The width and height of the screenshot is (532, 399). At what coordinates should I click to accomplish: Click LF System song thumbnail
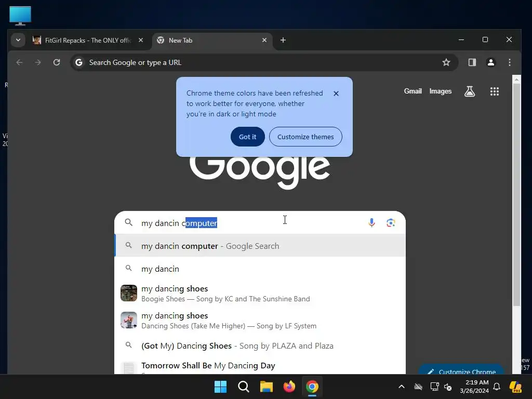coord(129,320)
